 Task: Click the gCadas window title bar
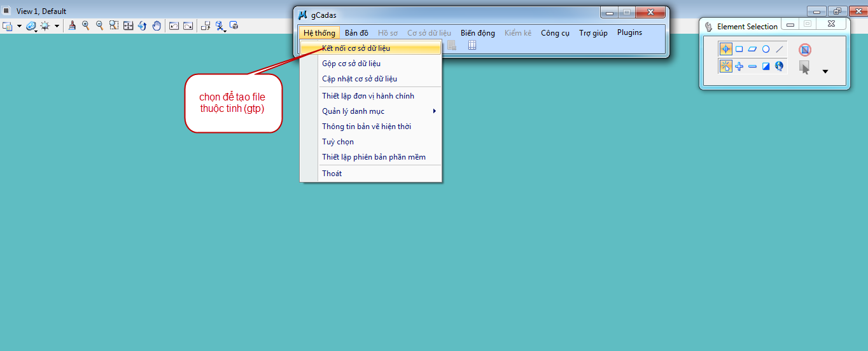point(445,15)
